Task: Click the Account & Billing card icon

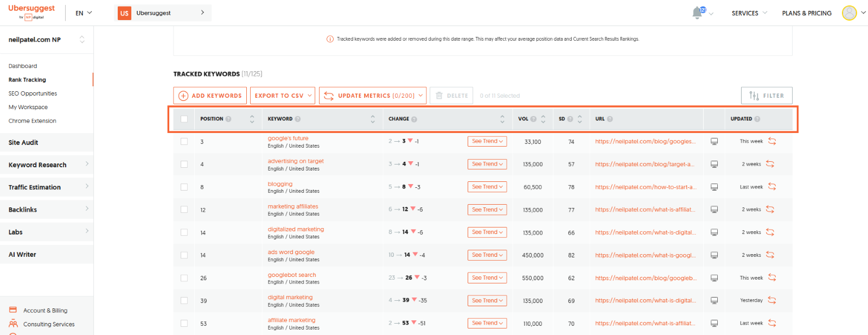Action: point(13,310)
